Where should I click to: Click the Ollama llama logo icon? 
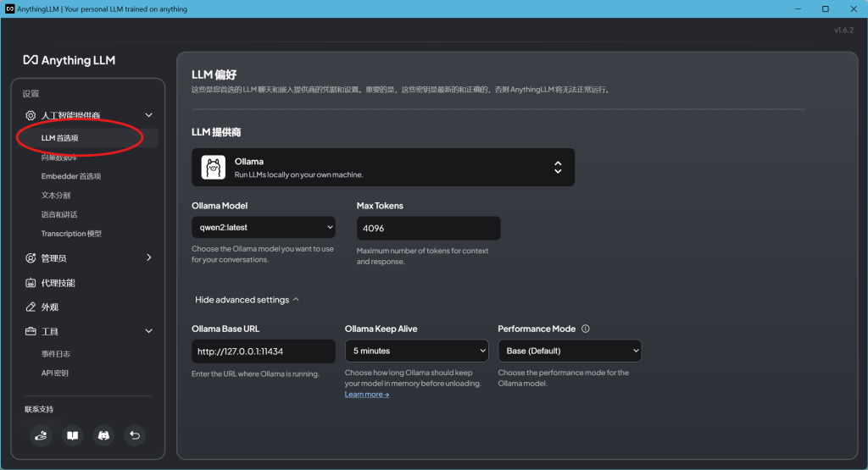click(x=213, y=167)
